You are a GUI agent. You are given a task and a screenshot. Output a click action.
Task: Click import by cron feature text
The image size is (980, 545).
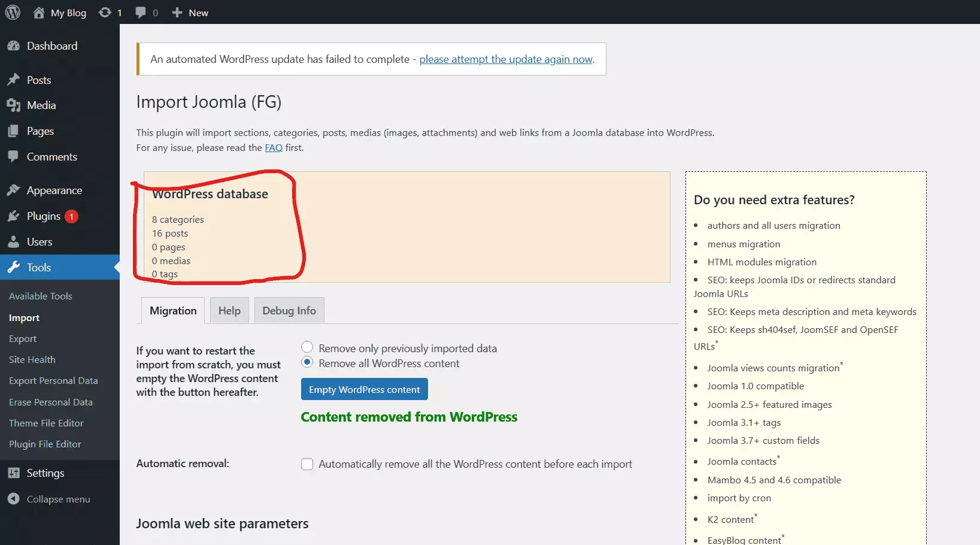739,498
